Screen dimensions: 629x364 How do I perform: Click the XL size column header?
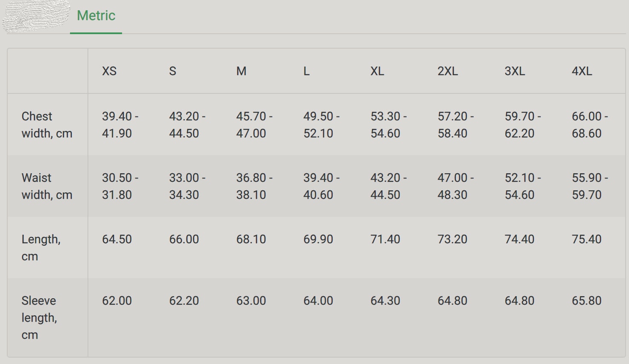coord(377,71)
